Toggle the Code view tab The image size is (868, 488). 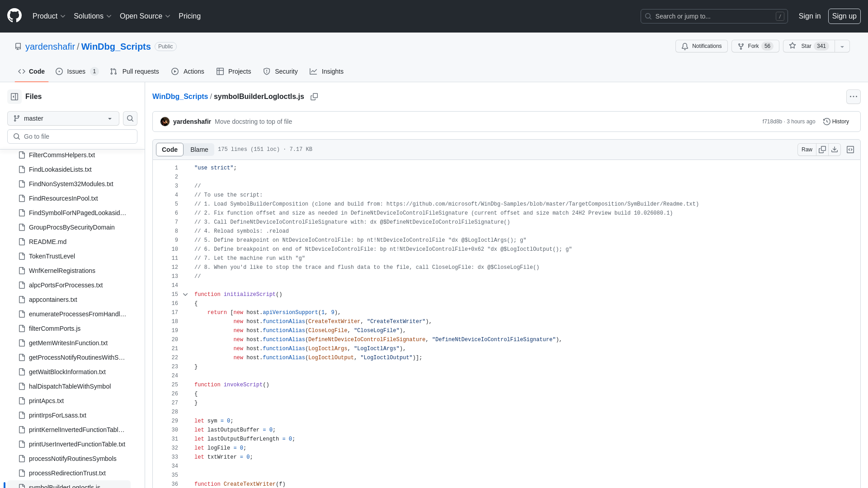click(x=170, y=149)
